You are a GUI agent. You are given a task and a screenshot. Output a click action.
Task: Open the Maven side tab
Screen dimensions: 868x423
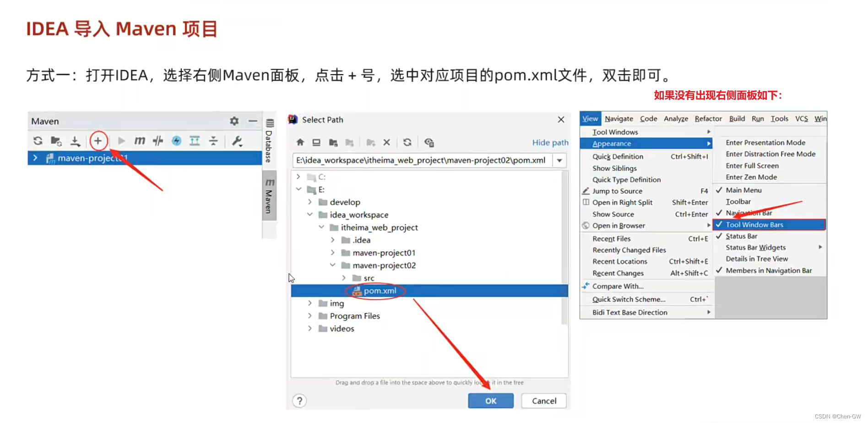(x=270, y=195)
